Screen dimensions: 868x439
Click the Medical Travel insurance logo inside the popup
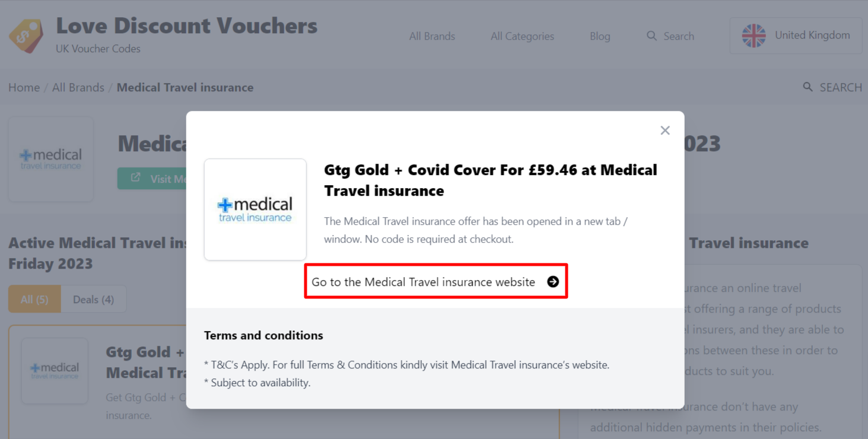pyautogui.click(x=255, y=209)
